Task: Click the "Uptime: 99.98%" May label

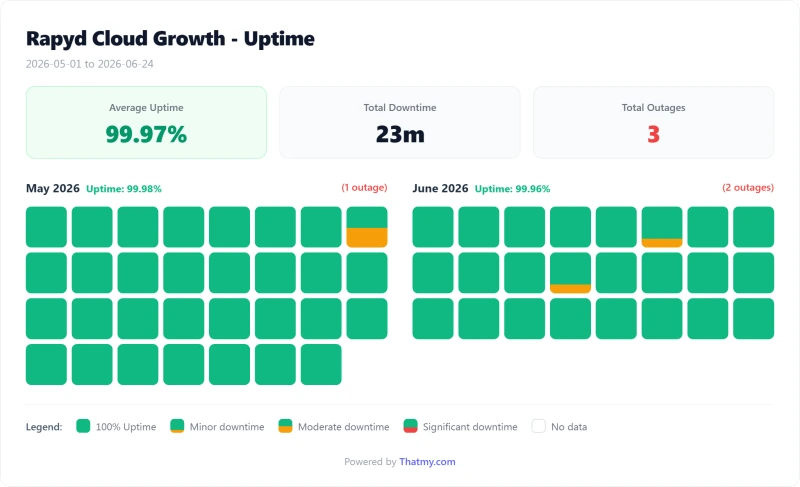Action: (x=123, y=189)
